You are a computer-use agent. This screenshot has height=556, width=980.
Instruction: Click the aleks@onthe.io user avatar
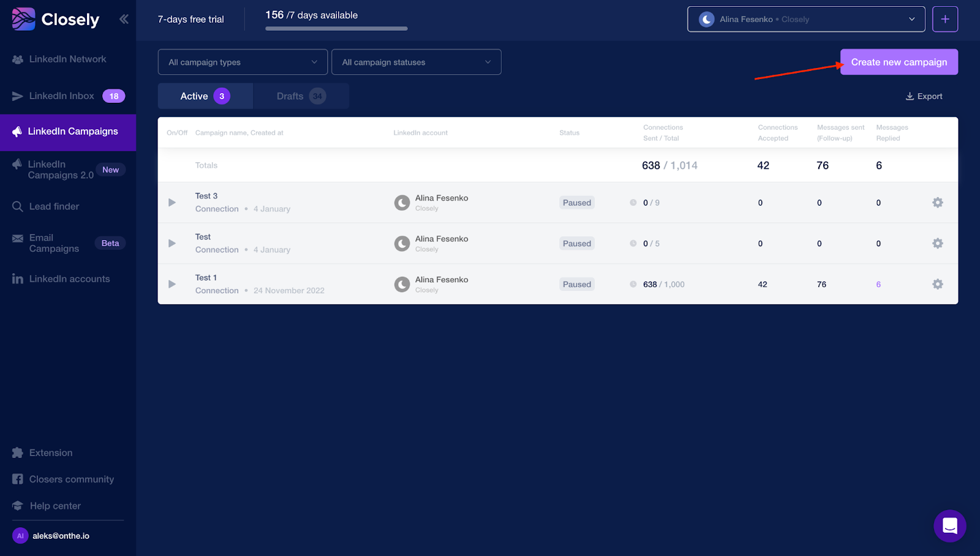click(x=20, y=536)
